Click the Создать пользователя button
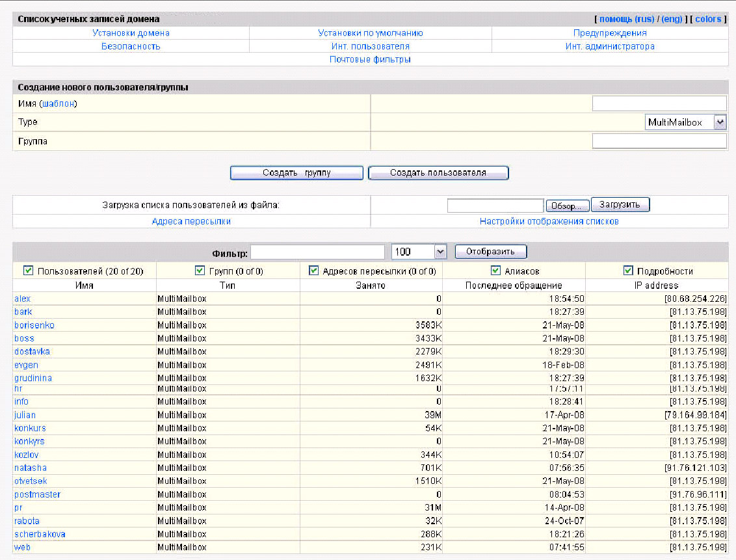The image size is (736, 560). (438, 173)
